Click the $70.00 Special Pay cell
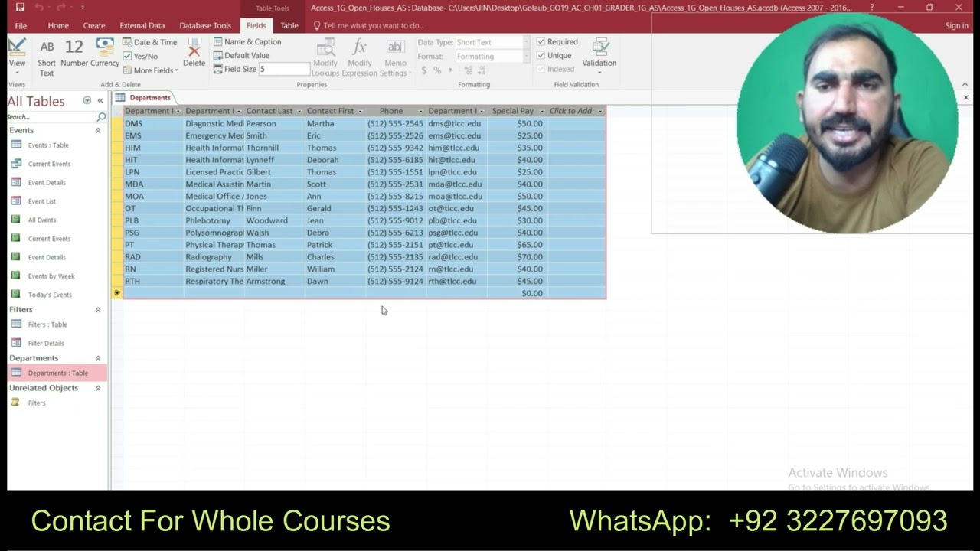 point(517,257)
